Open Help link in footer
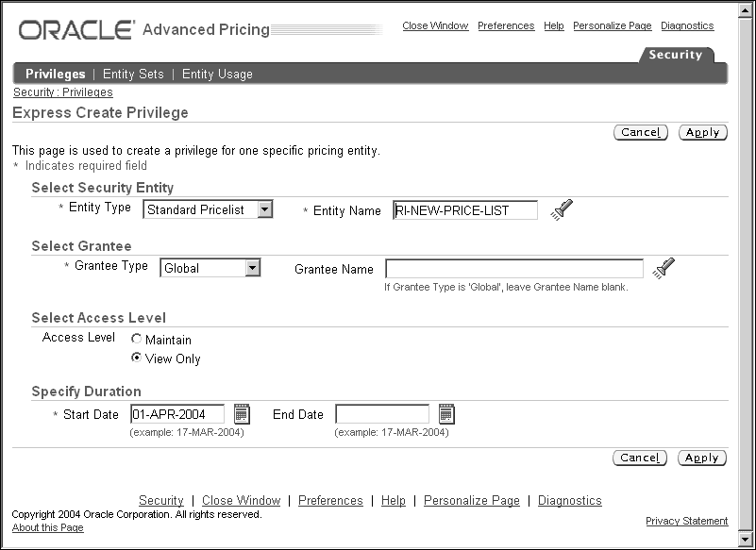756x550 pixels. click(x=394, y=500)
